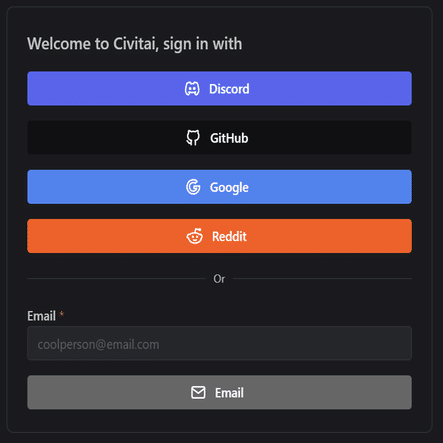
Task: Submit with the gray Email button
Action: [x=219, y=392]
